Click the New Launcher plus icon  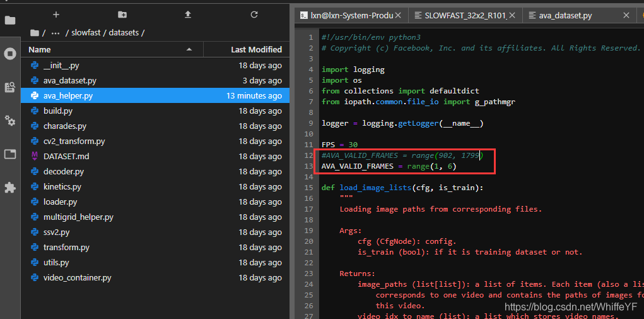56,15
